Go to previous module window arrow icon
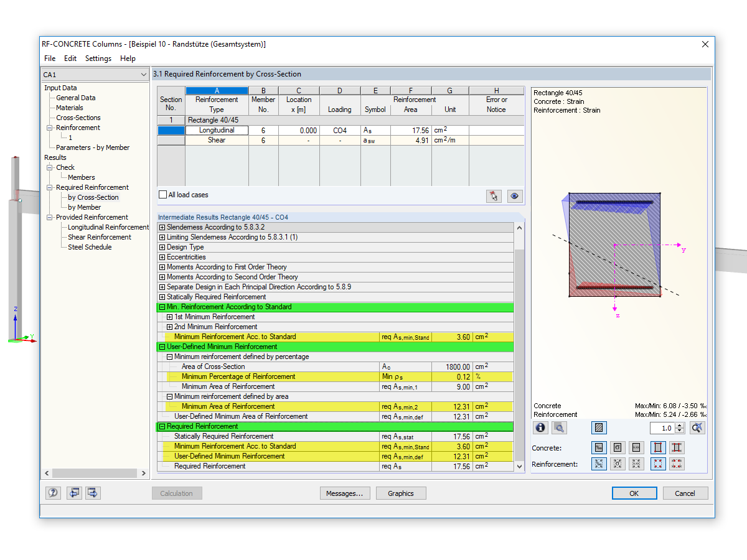 coord(74,493)
